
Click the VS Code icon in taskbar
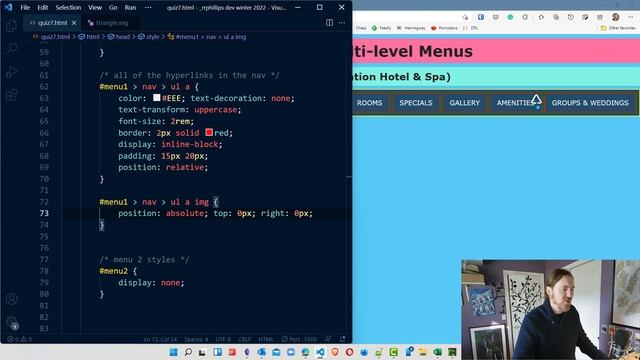tap(320, 352)
